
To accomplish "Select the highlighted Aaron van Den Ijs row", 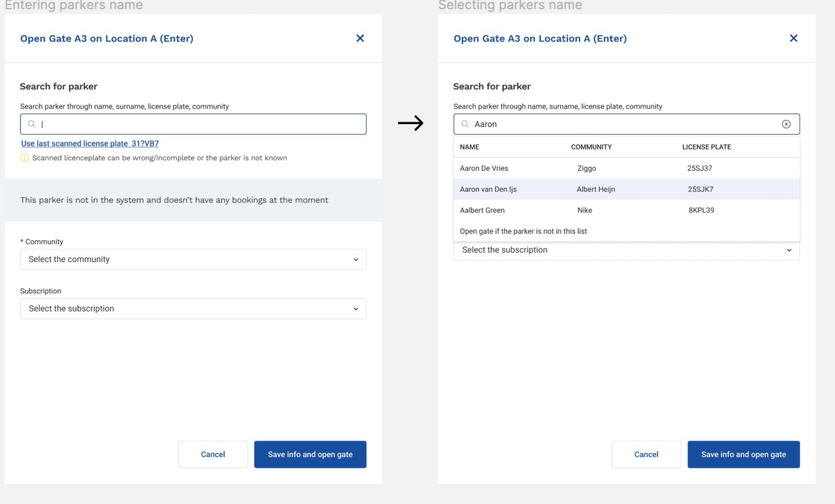I will click(x=488, y=189).
